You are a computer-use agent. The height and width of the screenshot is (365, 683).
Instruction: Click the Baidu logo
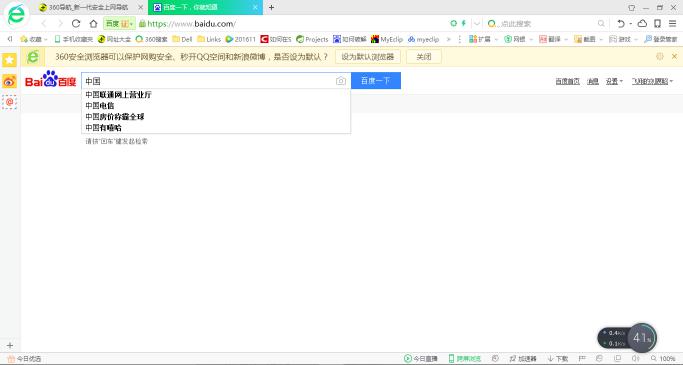[x=51, y=79]
